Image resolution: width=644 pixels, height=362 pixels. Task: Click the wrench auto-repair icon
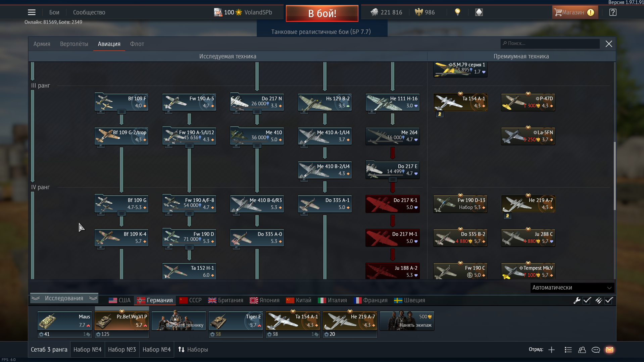(577, 301)
